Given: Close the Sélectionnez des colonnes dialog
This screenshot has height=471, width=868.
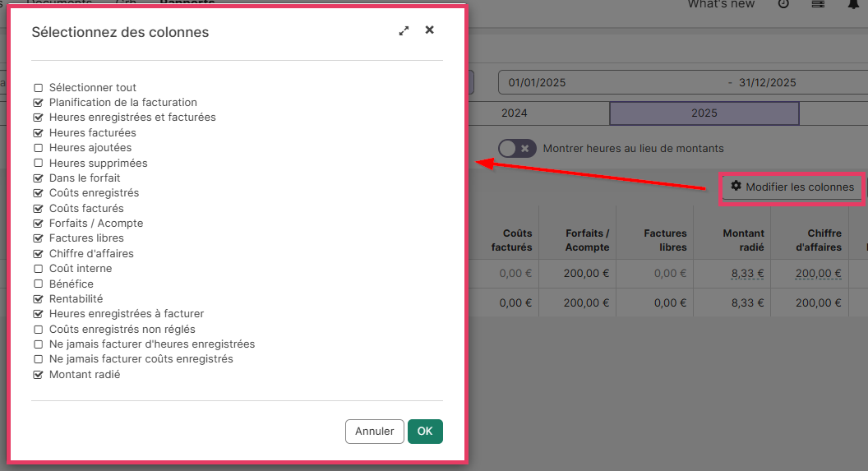Looking at the screenshot, I should click(x=430, y=30).
